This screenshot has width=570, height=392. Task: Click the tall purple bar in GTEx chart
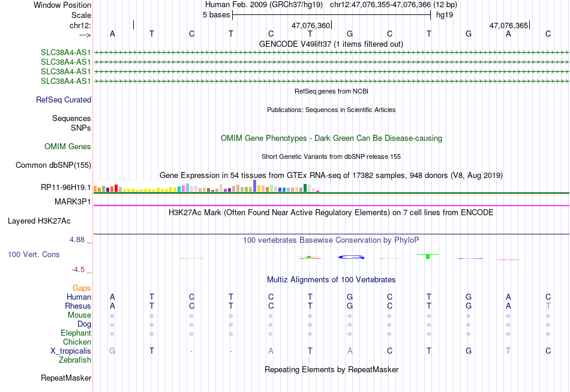click(x=254, y=186)
